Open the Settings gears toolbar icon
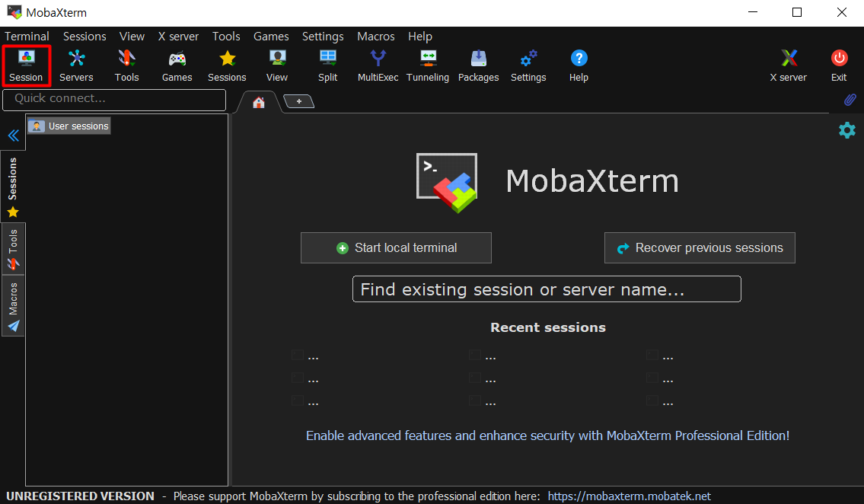864x504 pixels. 528,66
